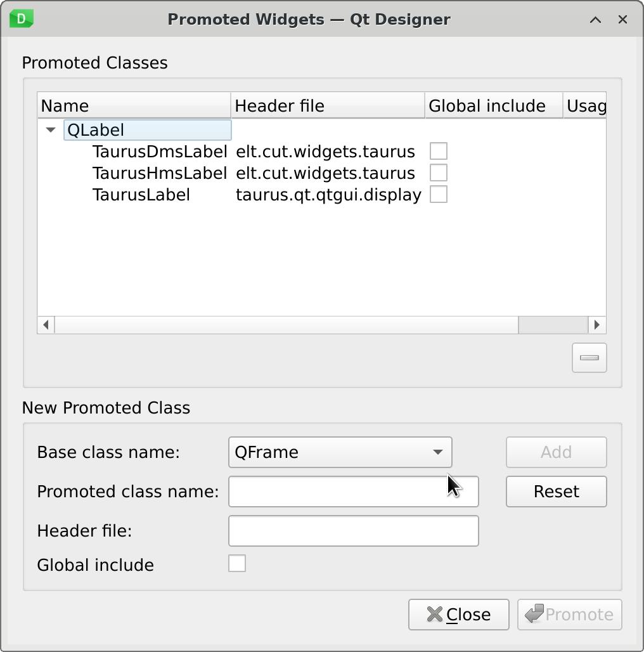Viewport: 644px width, 652px height.
Task: Click the minus icon to remove promoted class
Action: [x=588, y=357]
